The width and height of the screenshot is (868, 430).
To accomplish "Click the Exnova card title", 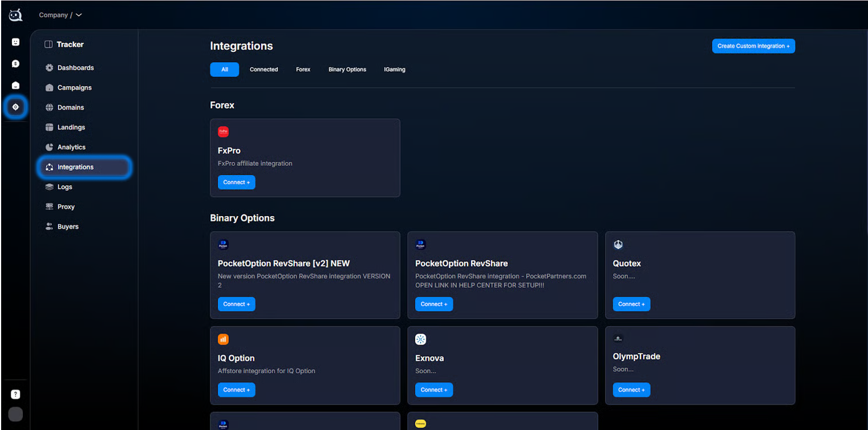I will [429, 358].
